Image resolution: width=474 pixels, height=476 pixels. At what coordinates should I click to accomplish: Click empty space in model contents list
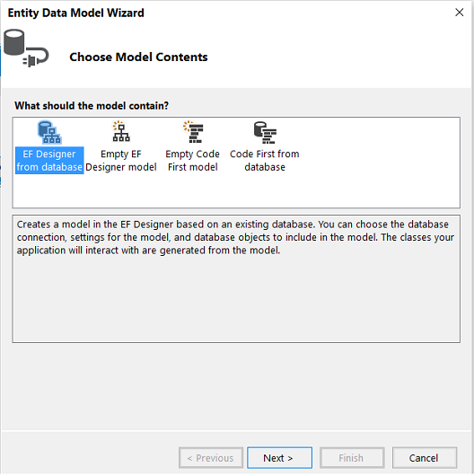click(x=380, y=163)
